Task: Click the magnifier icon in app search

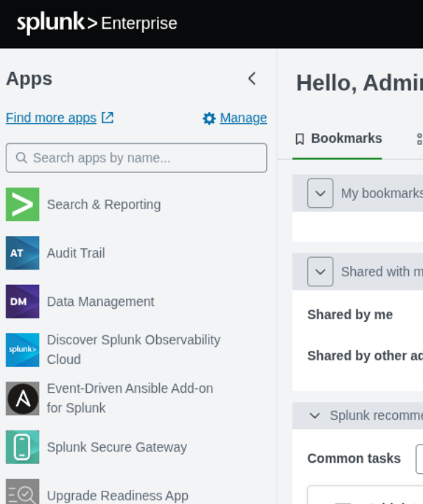Action: [x=22, y=157]
